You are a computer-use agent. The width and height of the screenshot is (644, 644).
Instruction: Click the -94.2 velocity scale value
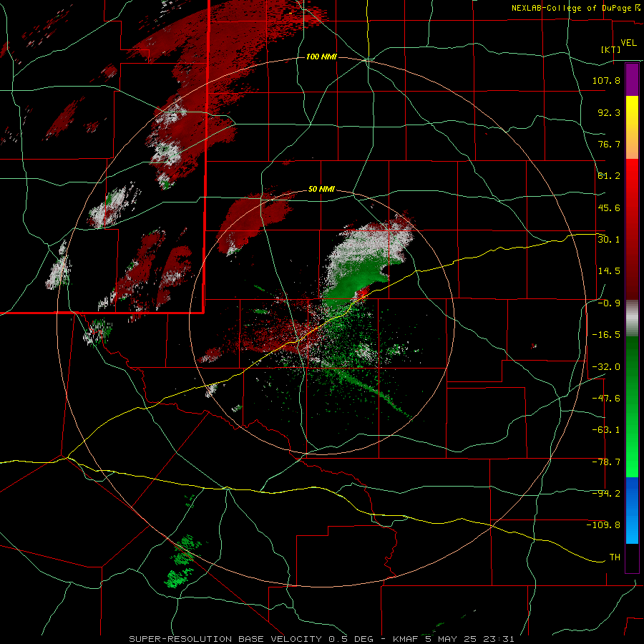pyautogui.click(x=606, y=494)
